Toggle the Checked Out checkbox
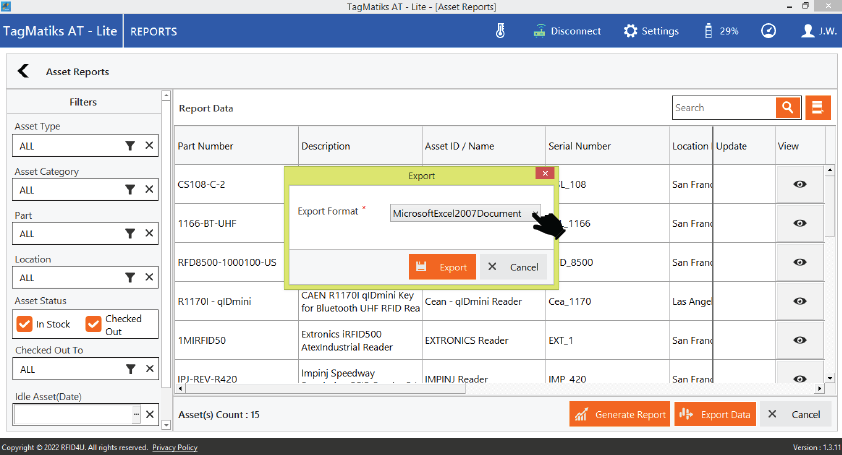842x455 pixels. [x=95, y=325]
